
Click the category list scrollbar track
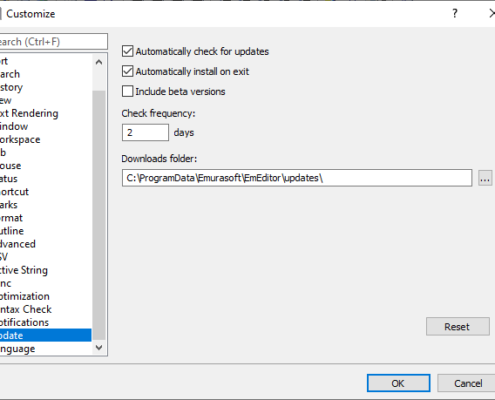99,213
